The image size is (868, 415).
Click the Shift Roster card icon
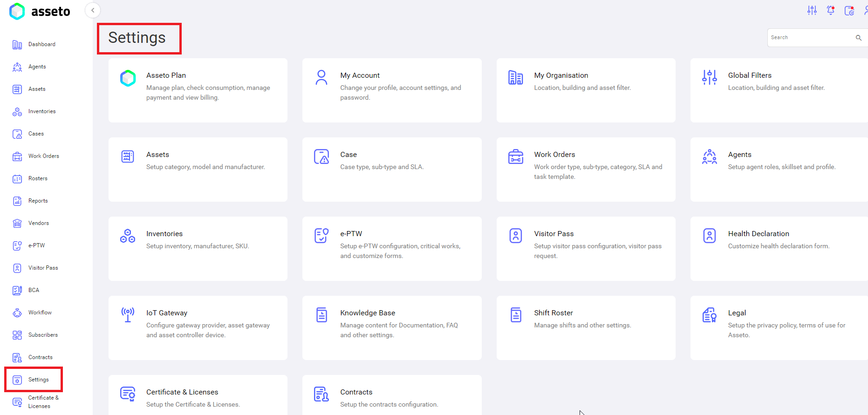(516, 315)
